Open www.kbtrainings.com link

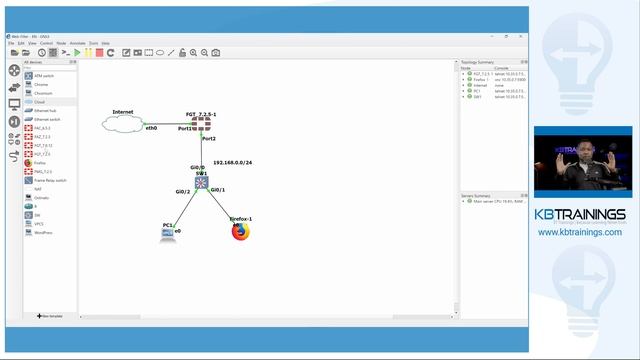click(580, 232)
